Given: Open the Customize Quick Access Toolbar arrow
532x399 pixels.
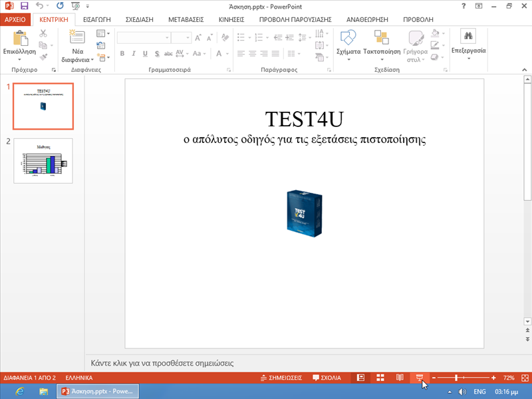Looking at the screenshot, I should point(88,6).
